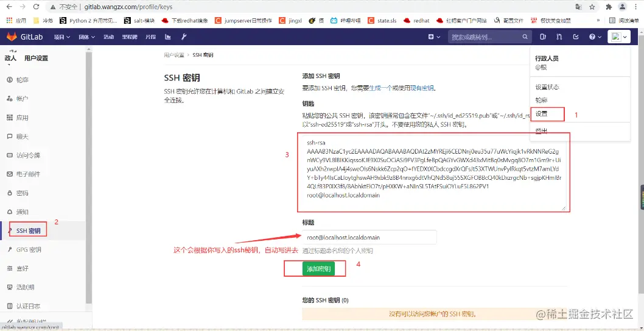Click the GitLab fox logo
The width and height of the screenshot is (644, 331).
[x=12, y=37]
